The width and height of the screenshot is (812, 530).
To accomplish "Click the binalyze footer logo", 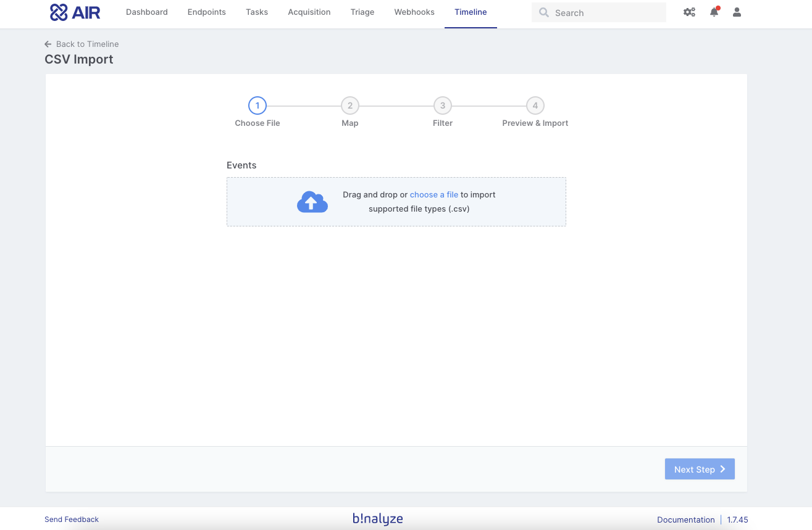I will [378, 519].
